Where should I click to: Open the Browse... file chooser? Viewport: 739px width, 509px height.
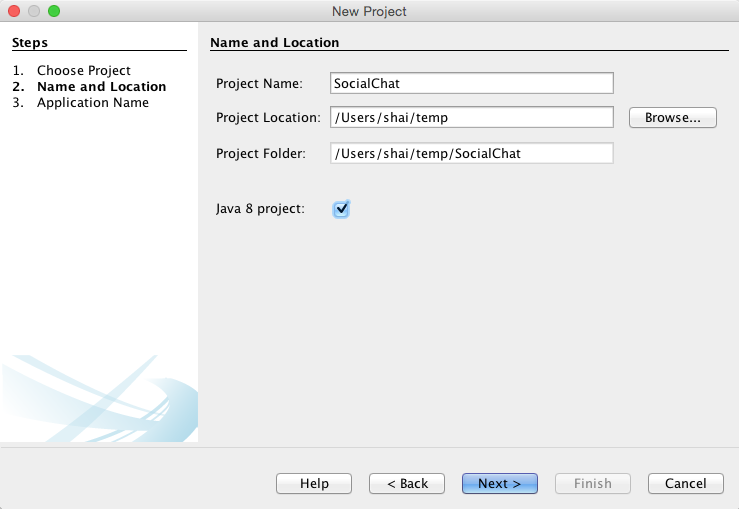[672, 118]
